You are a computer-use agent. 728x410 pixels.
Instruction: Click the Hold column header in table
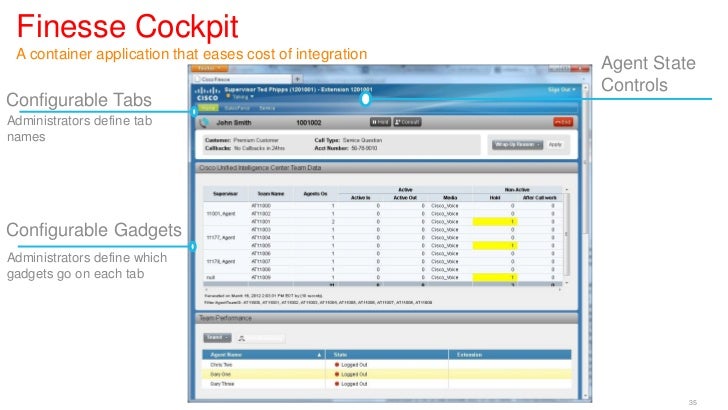click(495, 198)
